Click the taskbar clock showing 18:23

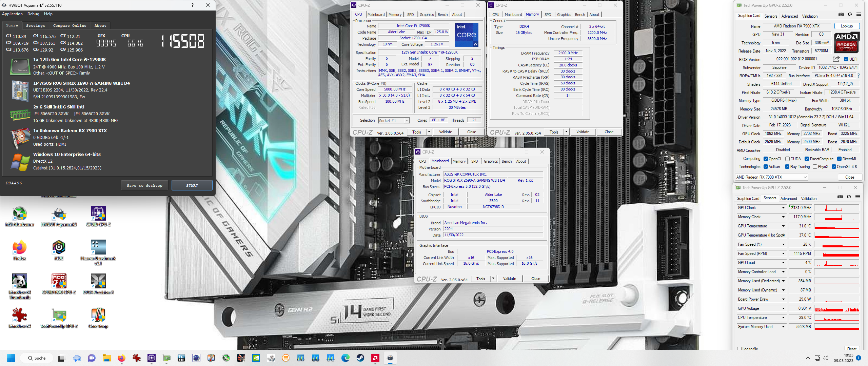pos(844,358)
